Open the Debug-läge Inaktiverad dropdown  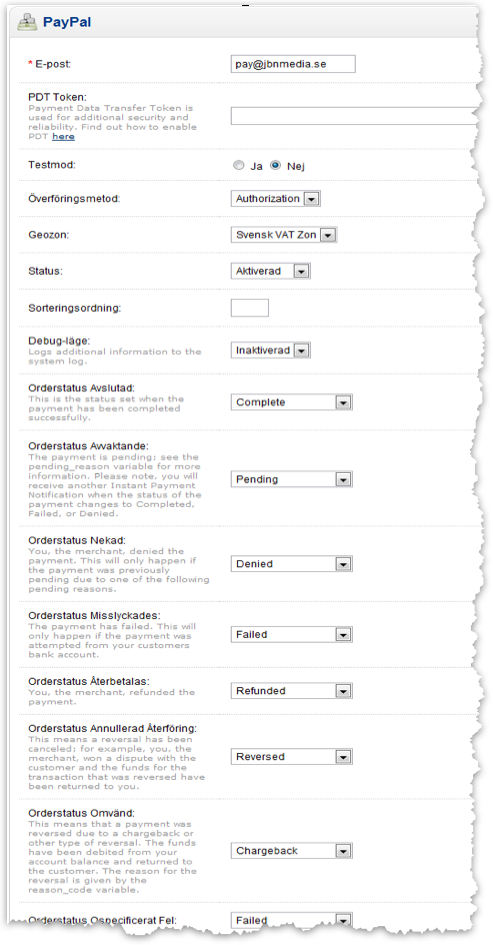click(x=271, y=350)
